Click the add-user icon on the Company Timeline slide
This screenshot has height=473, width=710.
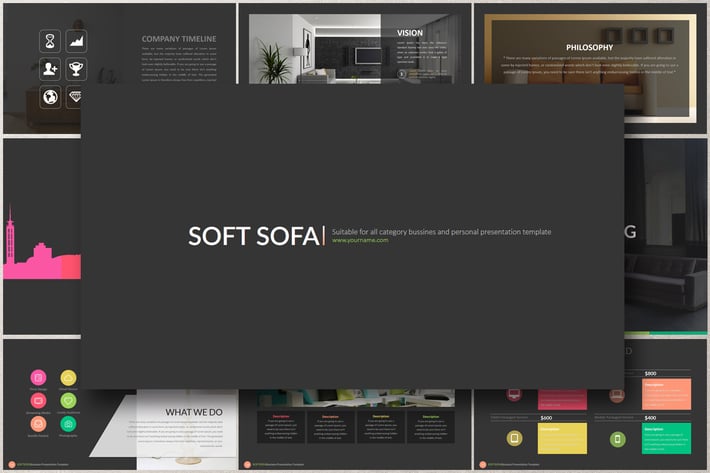point(50,69)
